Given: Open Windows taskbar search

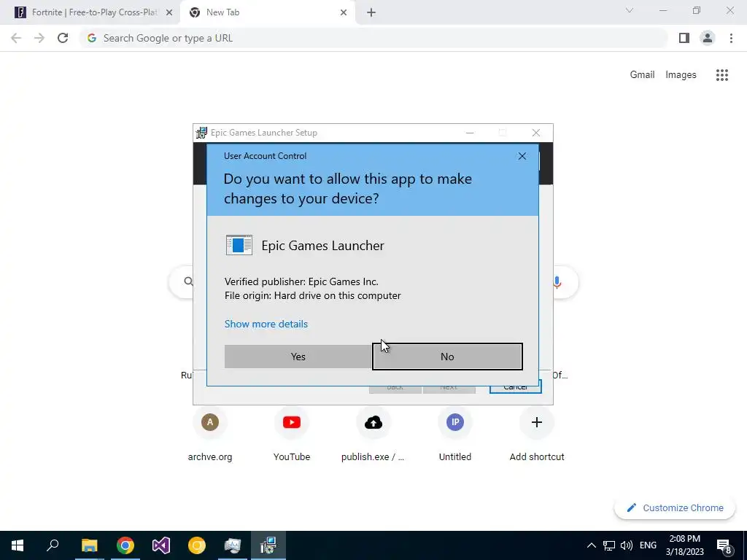Looking at the screenshot, I should tap(53, 545).
